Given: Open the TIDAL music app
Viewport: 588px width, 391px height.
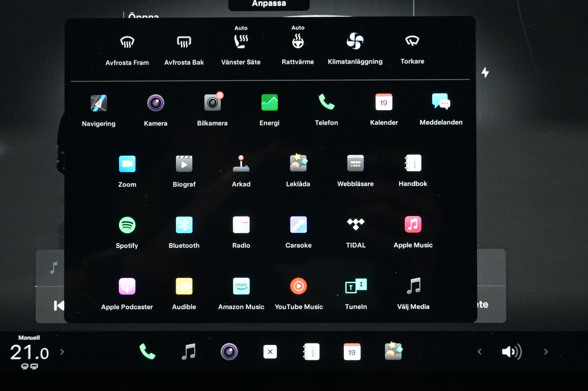Looking at the screenshot, I should pos(355,224).
